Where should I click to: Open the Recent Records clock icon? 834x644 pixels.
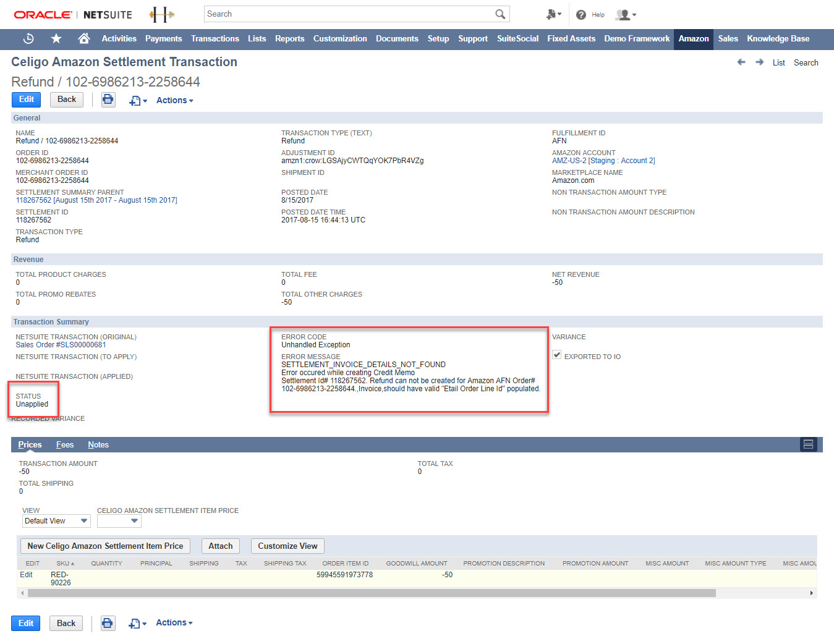coord(28,38)
